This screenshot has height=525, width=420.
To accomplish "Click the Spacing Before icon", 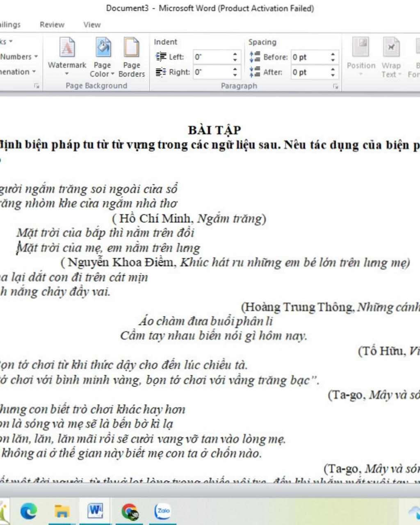I will (x=255, y=57).
